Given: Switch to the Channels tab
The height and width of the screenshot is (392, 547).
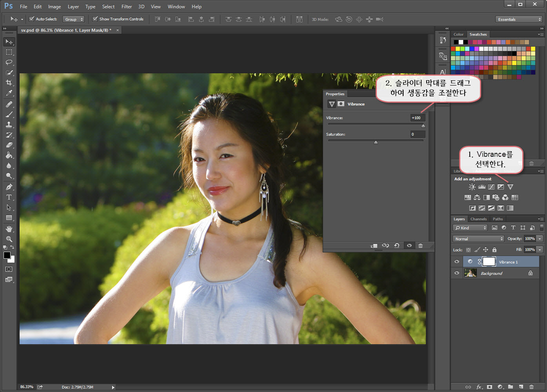Looking at the screenshot, I should (x=478, y=219).
